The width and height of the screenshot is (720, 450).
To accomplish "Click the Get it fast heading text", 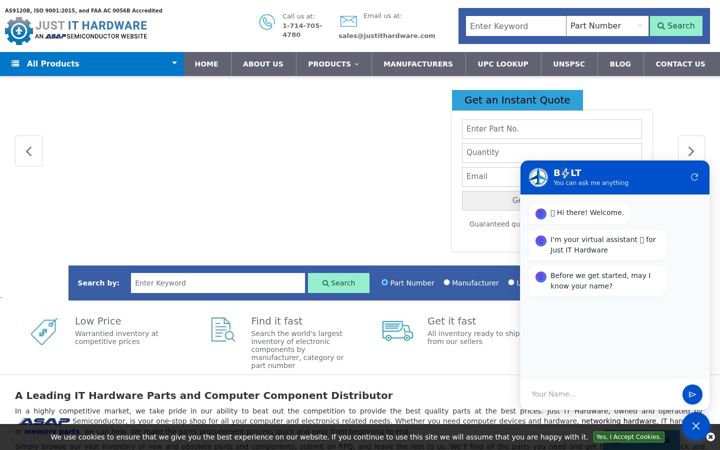I will [x=451, y=321].
